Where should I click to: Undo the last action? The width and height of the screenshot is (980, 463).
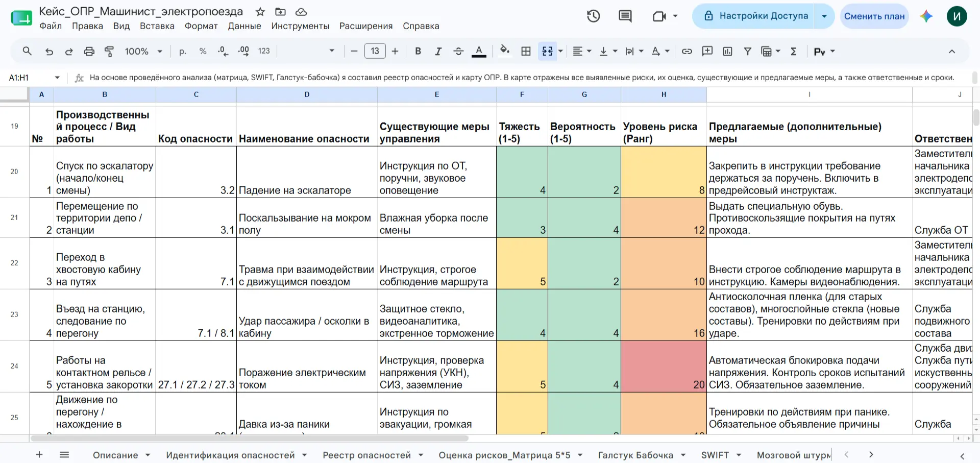(49, 51)
